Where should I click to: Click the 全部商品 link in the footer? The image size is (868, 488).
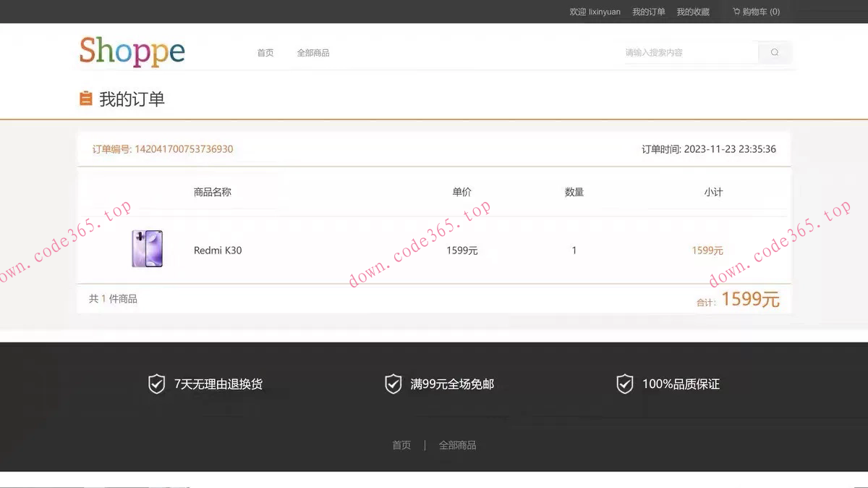click(x=458, y=445)
